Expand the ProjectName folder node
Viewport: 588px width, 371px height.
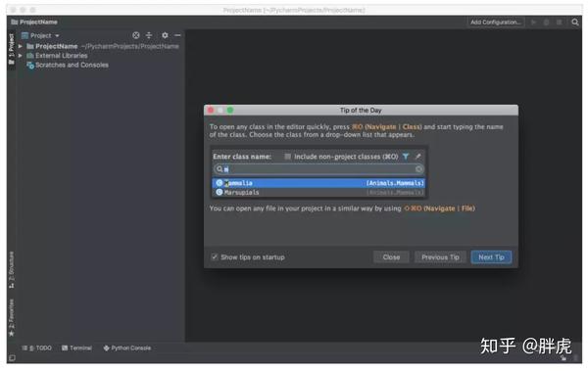click(21, 46)
